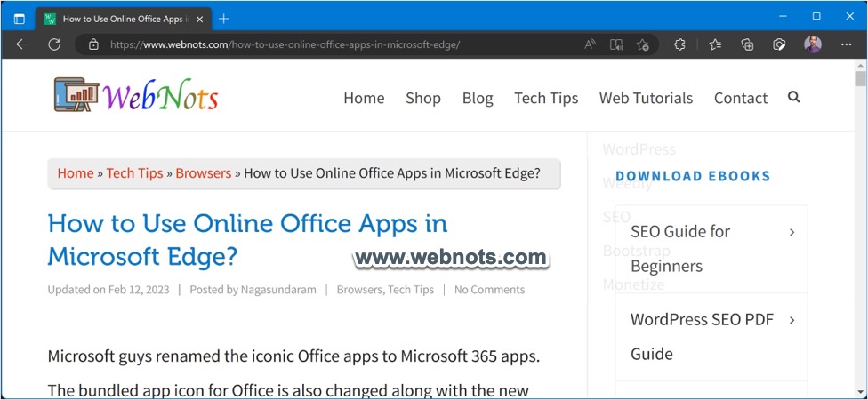The width and height of the screenshot is (868, 400).
Task: Add this page to favorites star icon
Action: tap(642, 44)
